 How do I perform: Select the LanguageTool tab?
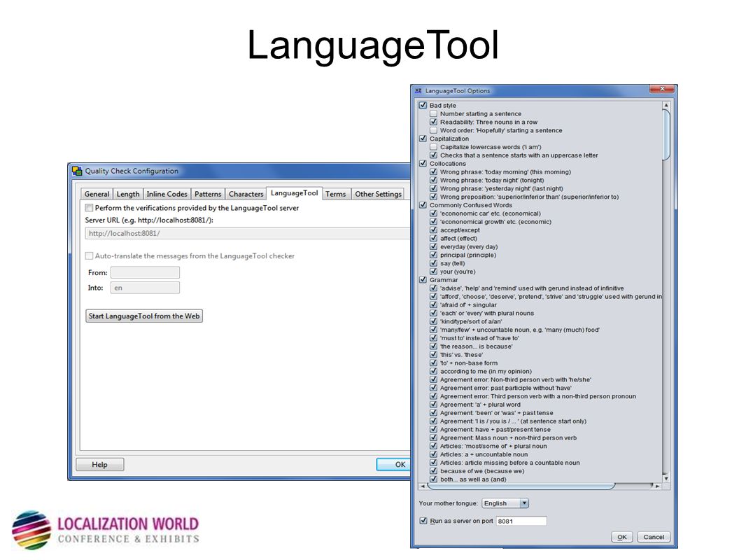pos(295,193)
